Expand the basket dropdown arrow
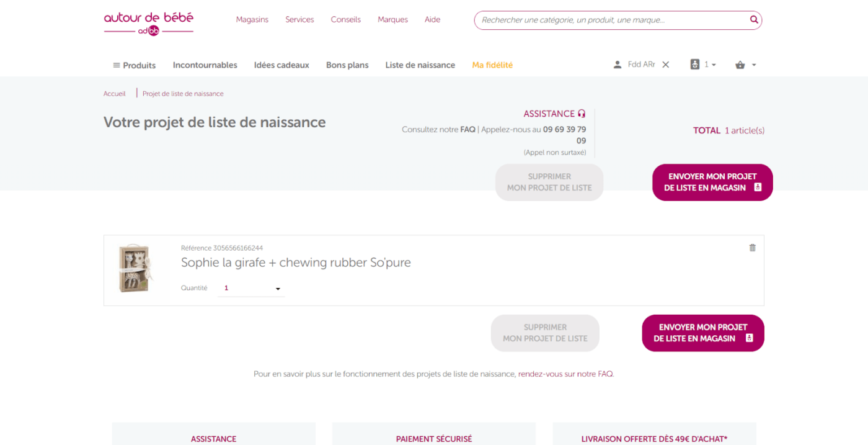The height and width of the screenshot is (445, 868). pyautogui.click(x=754, y=65)
